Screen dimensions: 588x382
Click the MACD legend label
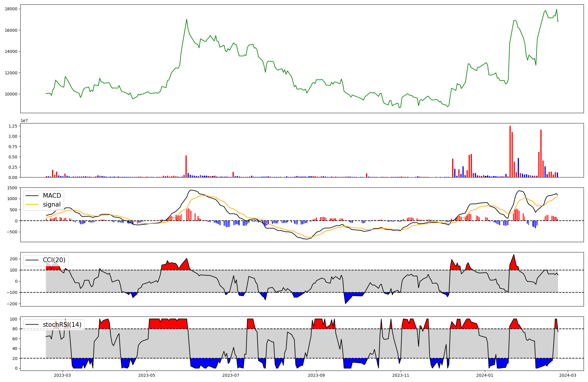tap(52, 196)
